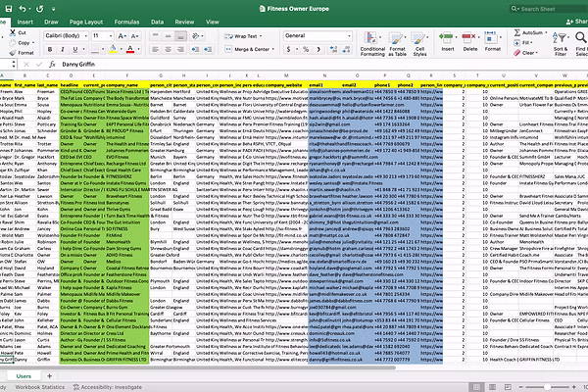Screen dimensions: 588x392
Task: Add a new sheet with the plus button
Action: coord(49,375)
